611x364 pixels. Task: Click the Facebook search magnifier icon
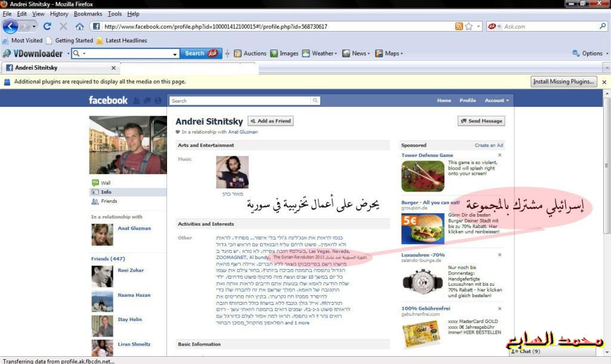click(x=315, y=101)
